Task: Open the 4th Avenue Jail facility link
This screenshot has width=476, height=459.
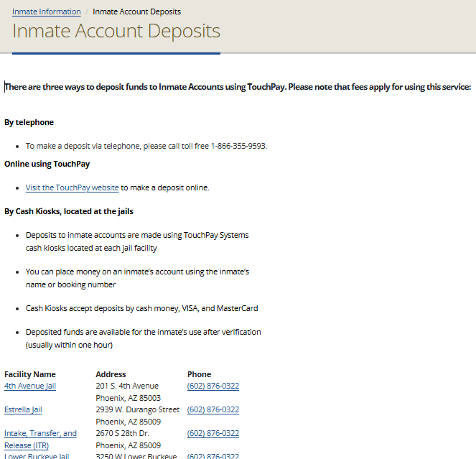Action: click(29, 386)
